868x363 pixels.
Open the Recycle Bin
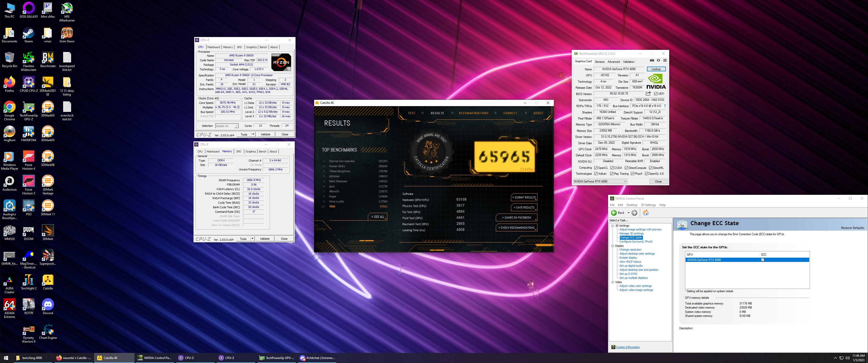pyautogui.click(x=9, y=59)
